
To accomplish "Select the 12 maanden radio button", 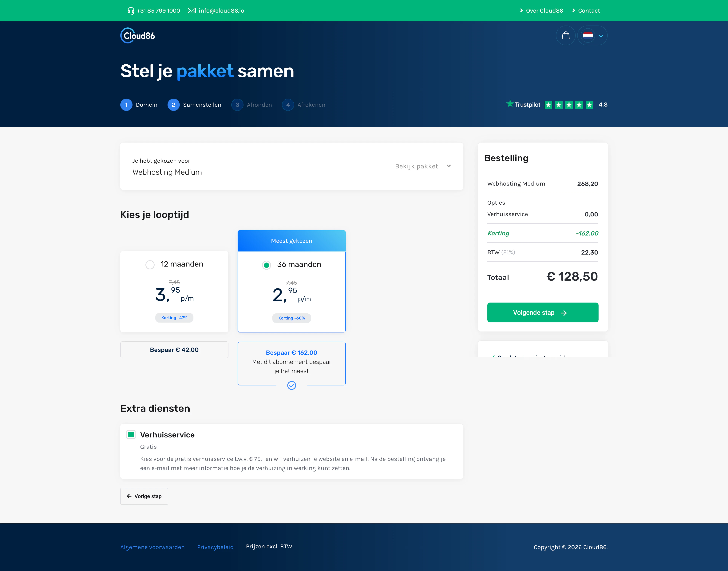I will tap(150, 265).
